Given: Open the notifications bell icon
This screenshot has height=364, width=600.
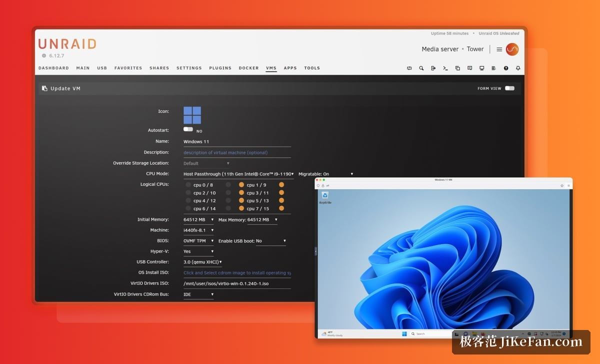Looking at the screenshot, I should 518,68.
